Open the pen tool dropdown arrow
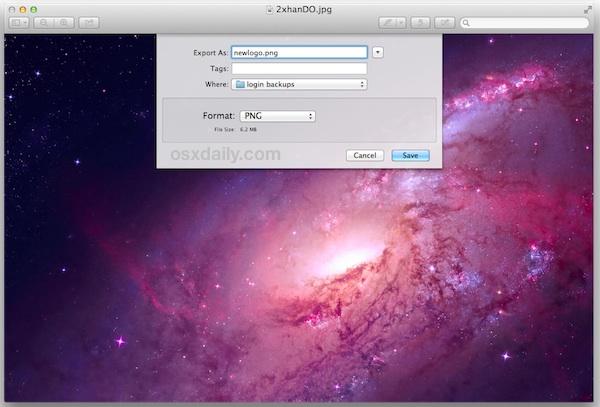This screenshot has width=600, height=407. (401, 23)
